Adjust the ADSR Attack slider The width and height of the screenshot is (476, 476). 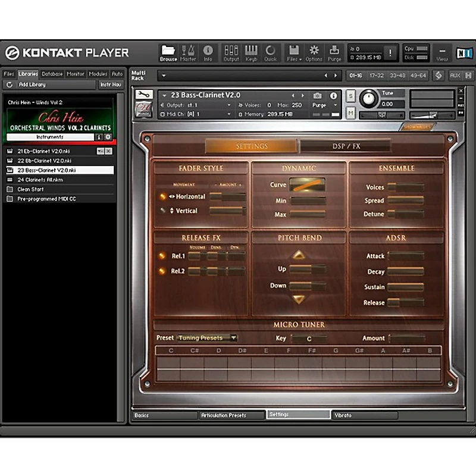[x=406, y=256]
